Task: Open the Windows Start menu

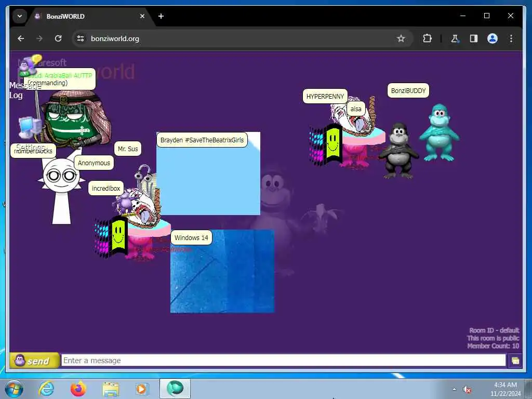Action: coord(14,389)
